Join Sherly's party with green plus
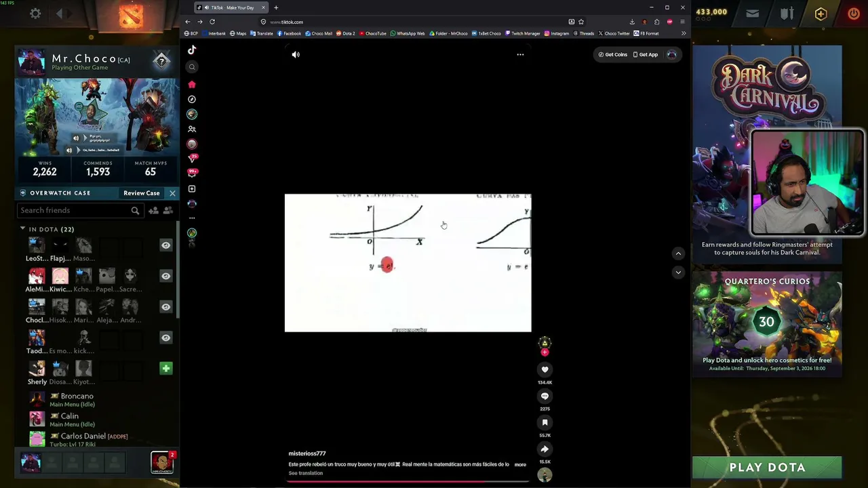This screenshot has height=488, width=868. (x=165, y=368)
